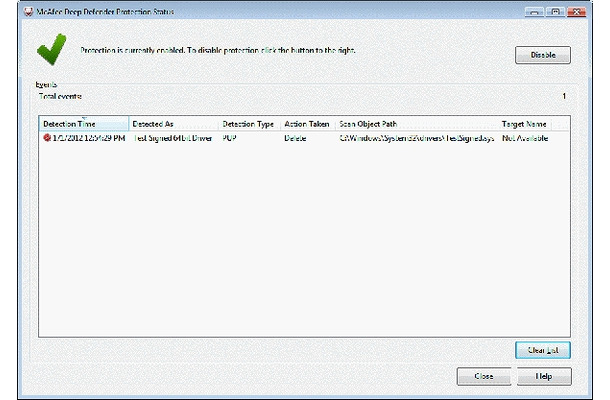Sort by Scan Object Path column

[417, 124]
